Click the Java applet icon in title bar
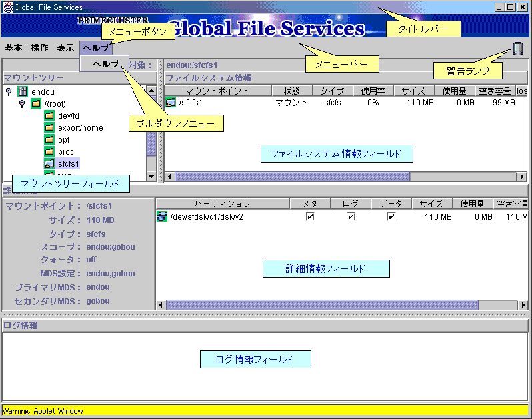This screenshot has width=532, height=419. coord(7,7)
